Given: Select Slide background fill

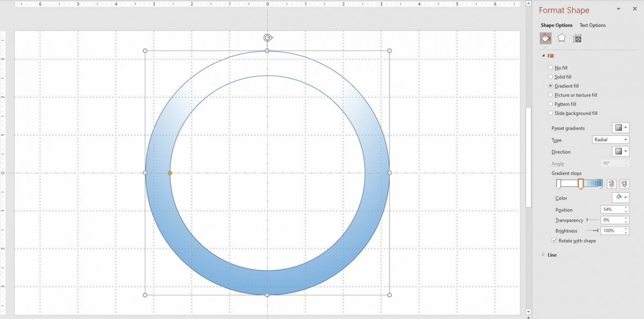Looking at the screenshot, I should (550, 113).
